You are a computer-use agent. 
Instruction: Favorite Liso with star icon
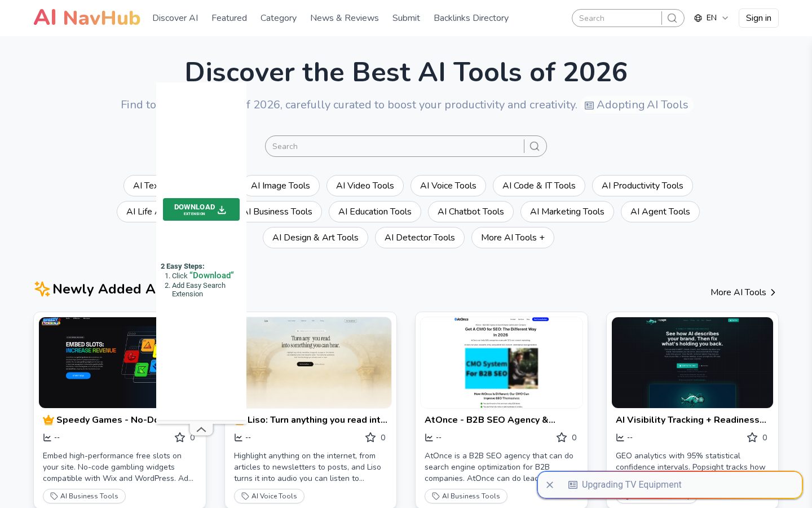tap(370, 437)
